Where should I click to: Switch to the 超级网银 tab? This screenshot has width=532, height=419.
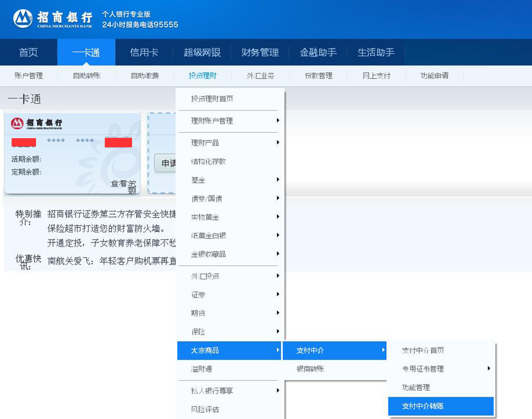(202, 52)
